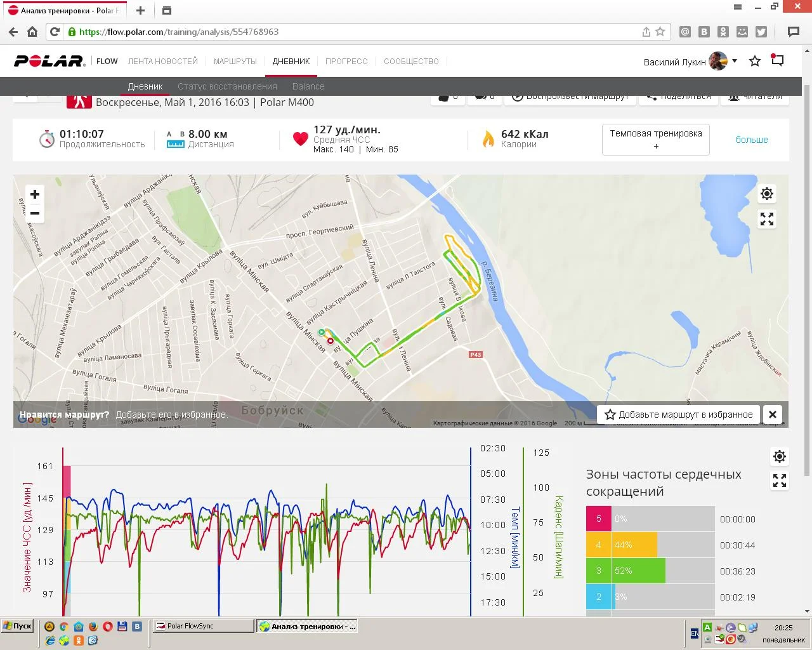This screenshot has height=650, width=812.
Task: Zoom out on the route map
Action: point(35,213)
